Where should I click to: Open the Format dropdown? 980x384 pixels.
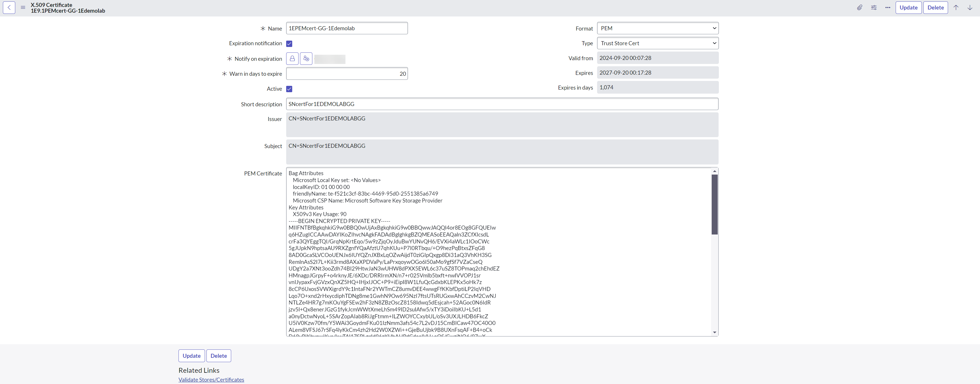(x=657, y=28)
